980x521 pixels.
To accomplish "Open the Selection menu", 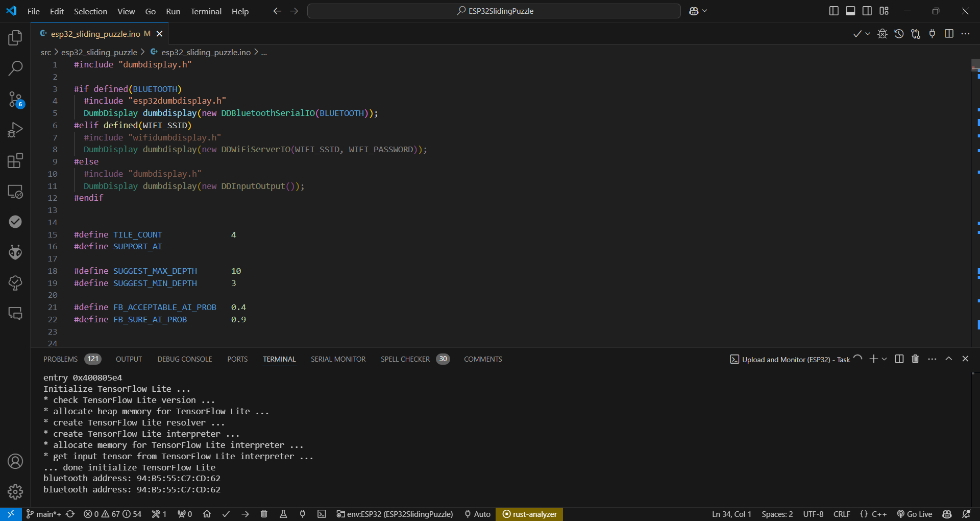I will pyautogui.click(x=90, y=11).
